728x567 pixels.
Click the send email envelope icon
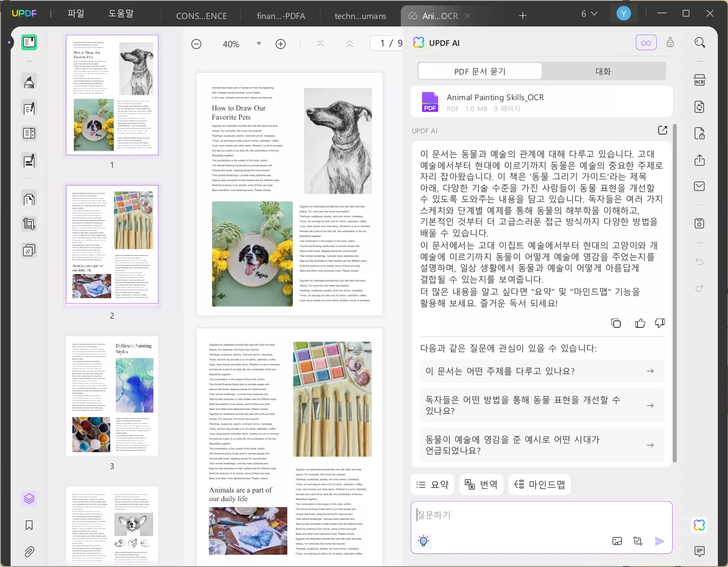click(x=699, y=186)
